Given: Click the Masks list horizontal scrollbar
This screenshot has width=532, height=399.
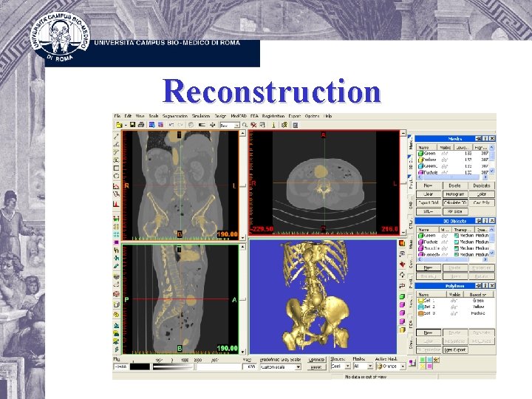Looking at the screenshot, I should [453, 177].
